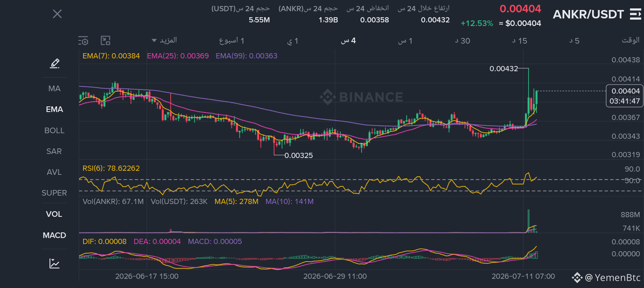Click the chart layout collapse icon
Viewport: 644px width, 288px height.
pos(105,40)
